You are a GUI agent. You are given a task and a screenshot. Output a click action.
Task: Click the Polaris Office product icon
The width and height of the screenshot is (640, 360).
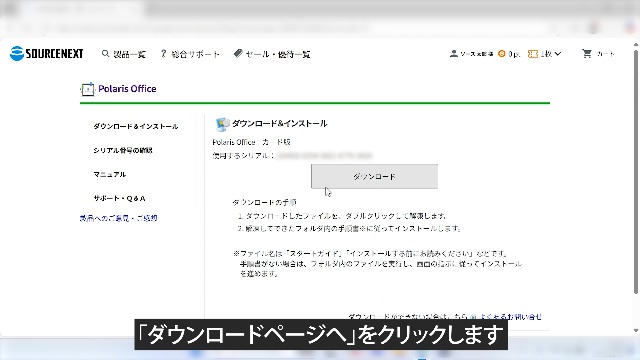(x=87, y=89)
